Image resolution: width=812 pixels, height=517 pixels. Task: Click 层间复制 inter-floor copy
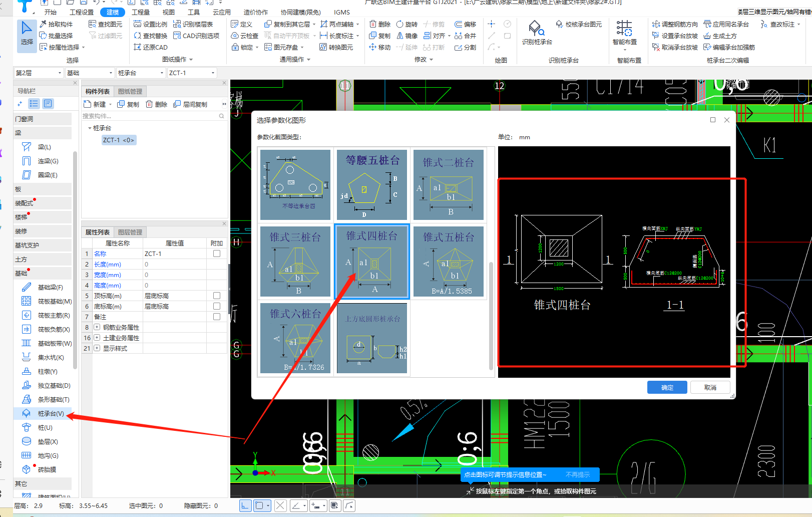(190, 104)
